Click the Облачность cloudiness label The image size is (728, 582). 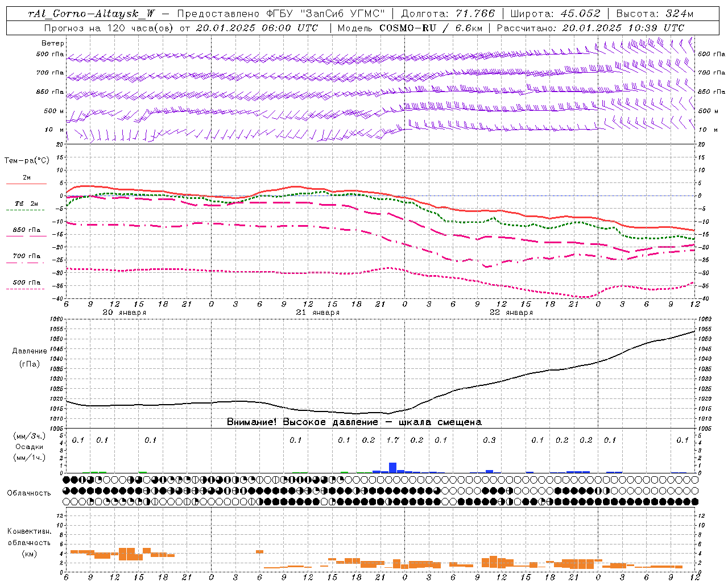click(29, 493)
